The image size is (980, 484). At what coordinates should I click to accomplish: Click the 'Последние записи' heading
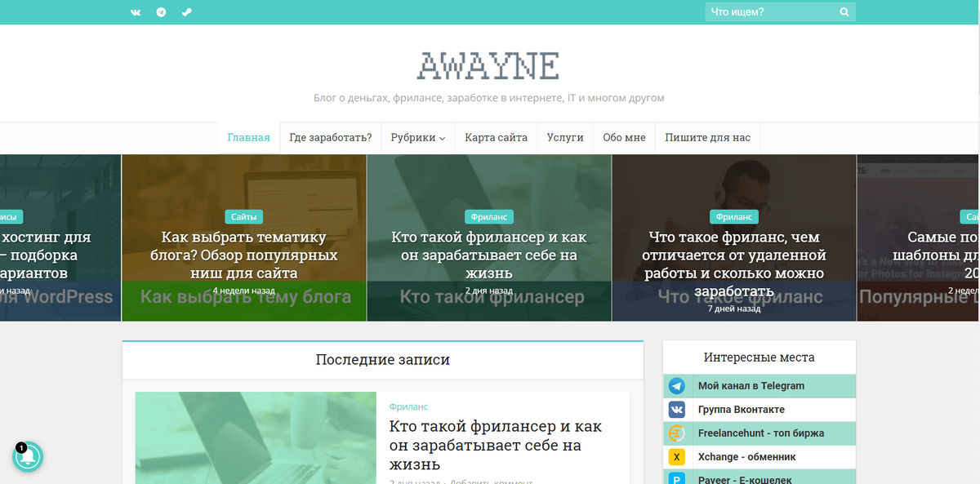(x=383, y=360)
